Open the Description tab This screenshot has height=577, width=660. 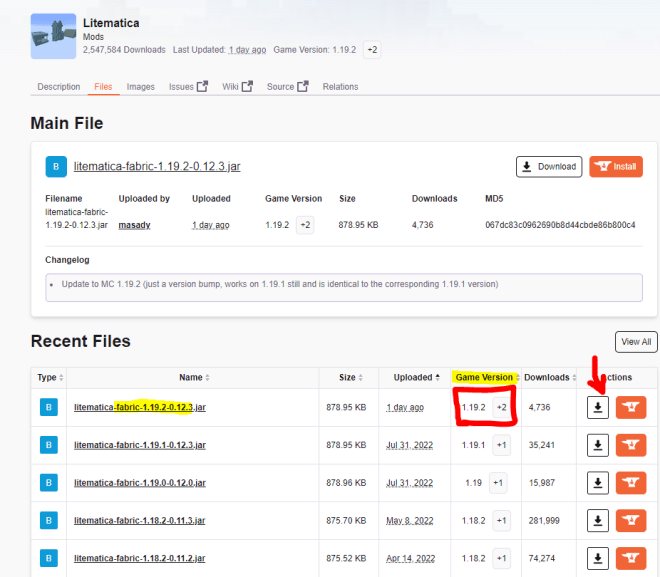pyautogui.click(x=59, y=87)
